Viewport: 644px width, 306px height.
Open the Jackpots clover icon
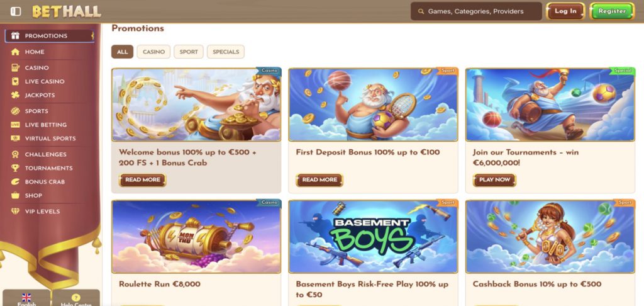tap(15, 95)
